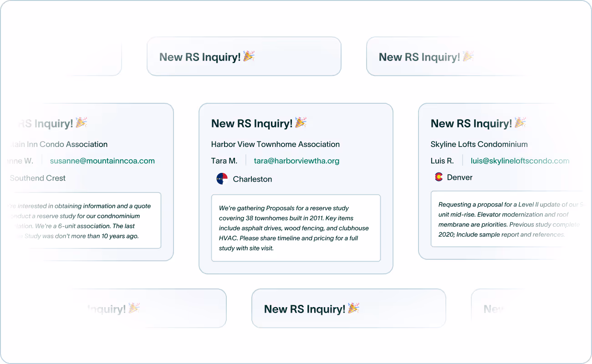
Task: Select the Skyline Lofts Condominium name
Action: pos(479,144)
